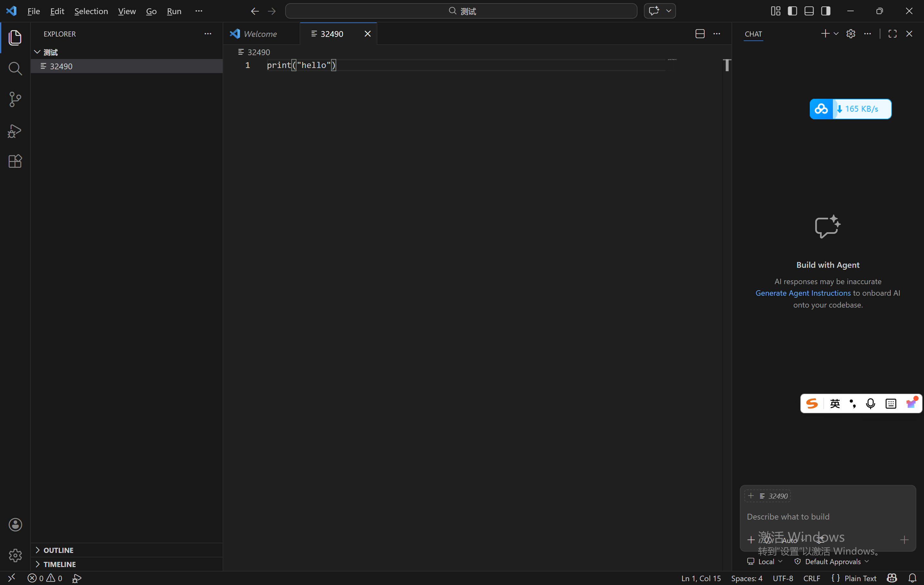Expand the OUTLINE section

click(x=58, y=550)
